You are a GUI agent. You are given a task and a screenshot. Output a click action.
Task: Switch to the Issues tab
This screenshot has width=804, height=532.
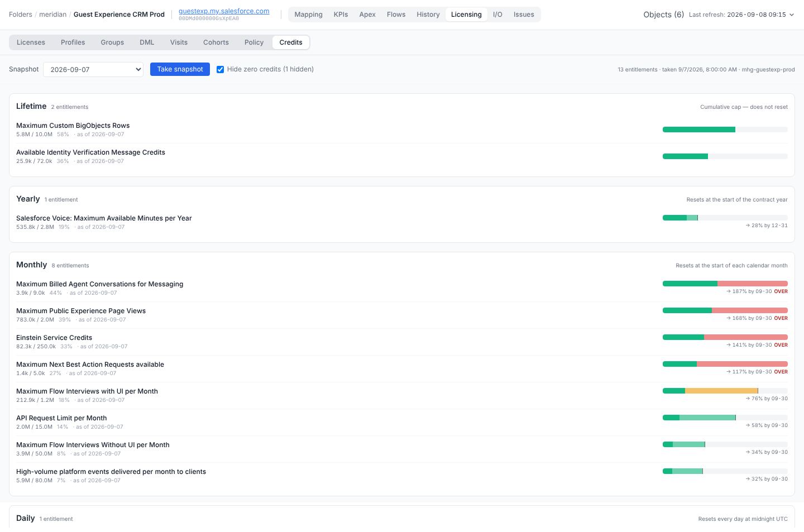click(x=524, y=15)
